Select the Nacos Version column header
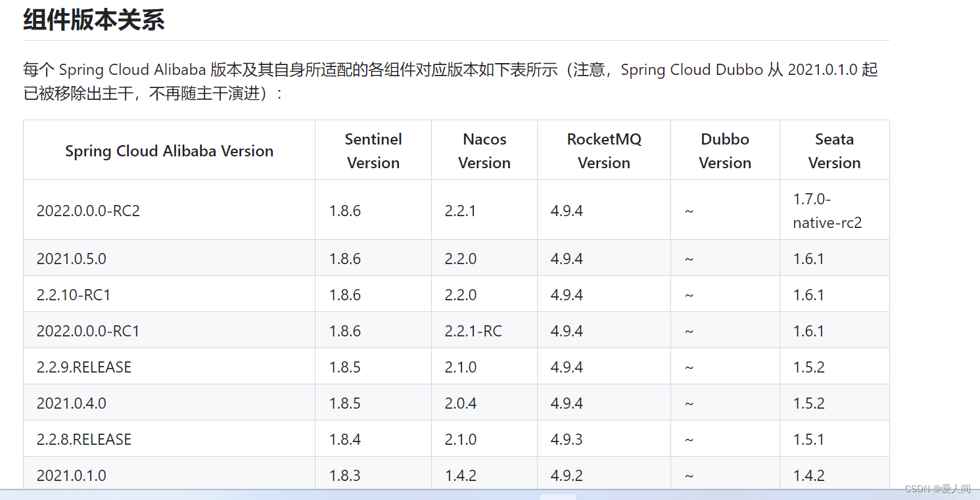Viewport: 980px width, 500px height. point(484,150)
